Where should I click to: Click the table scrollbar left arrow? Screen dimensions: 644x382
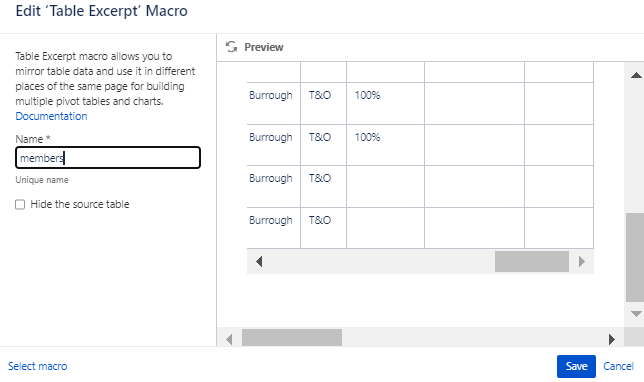pos(259,262)
